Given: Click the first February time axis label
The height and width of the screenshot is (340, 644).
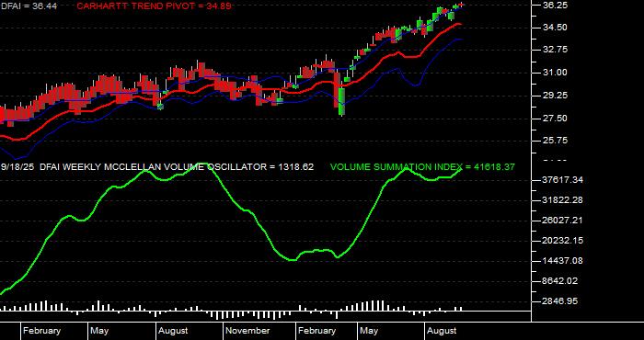Looking at the screenshot, I should 42,331.
